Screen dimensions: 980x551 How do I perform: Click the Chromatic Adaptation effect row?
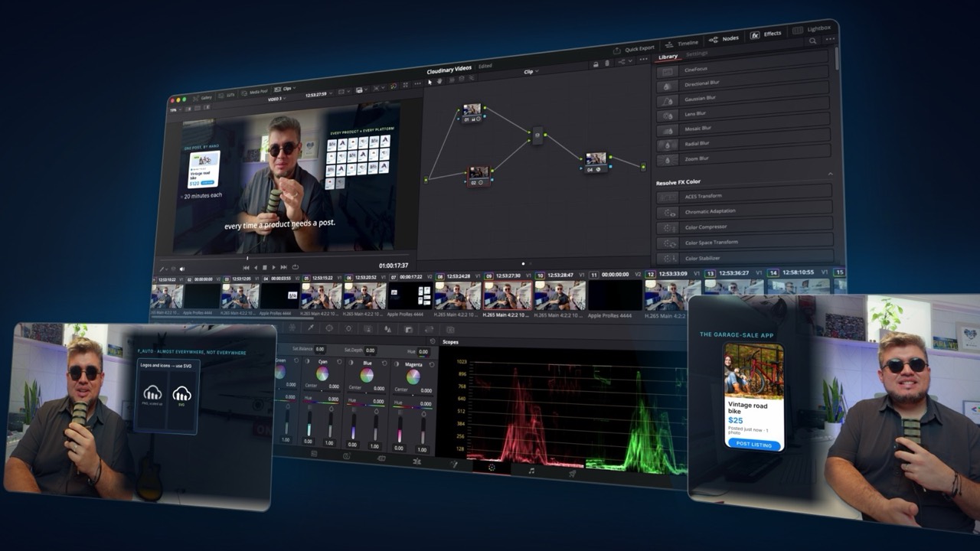(x=743, y=211)
